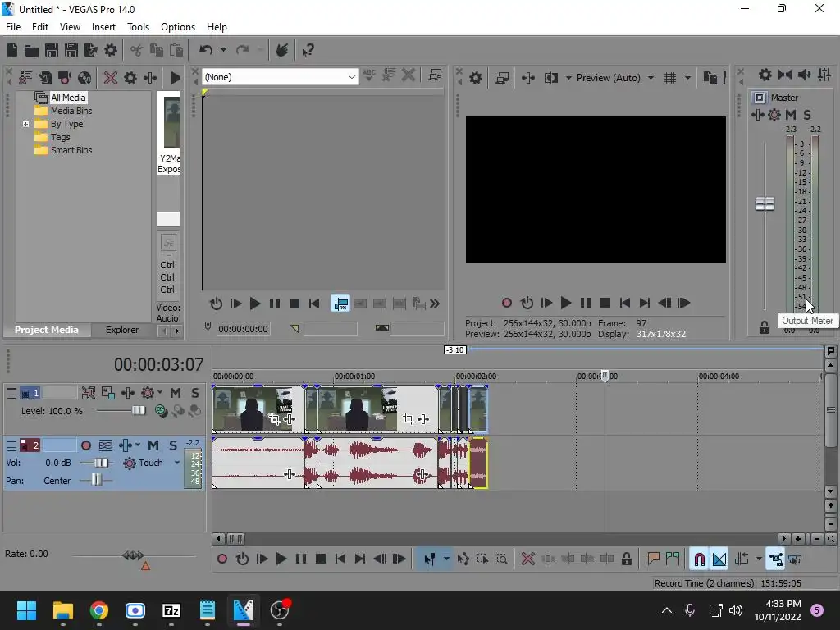Insert Region icon in timeline toolbar
The height and width of the screenshot is (630, 840).
point(673,559)
